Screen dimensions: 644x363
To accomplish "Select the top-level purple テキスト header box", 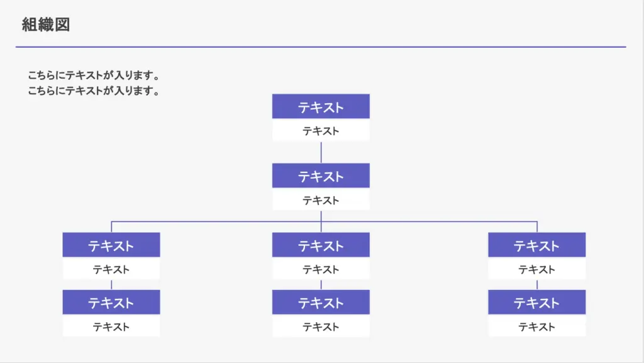I will click(321, 106).
